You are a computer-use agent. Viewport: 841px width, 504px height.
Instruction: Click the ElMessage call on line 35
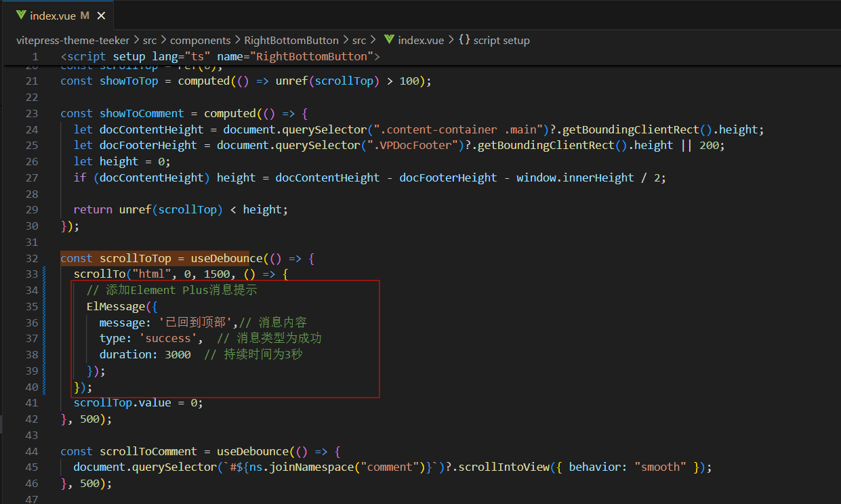coord(116,306)
